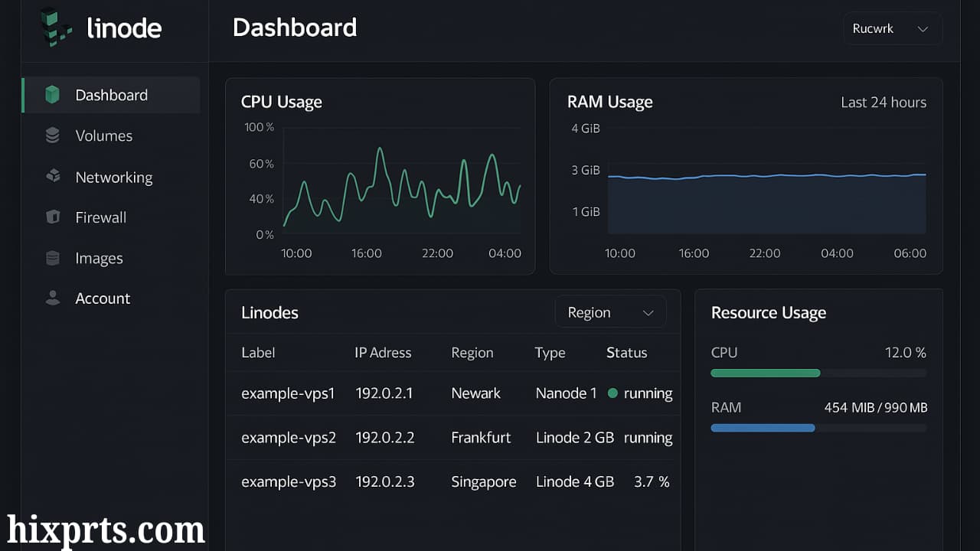Click the Dashboard page title
Viewport: 980px width, 551px height.
point(295,28)
